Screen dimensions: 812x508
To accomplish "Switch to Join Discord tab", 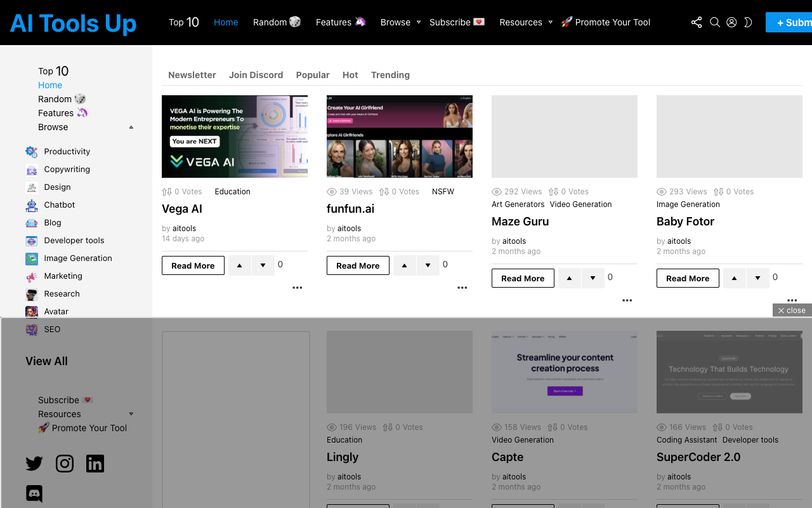I will [256, 75].
